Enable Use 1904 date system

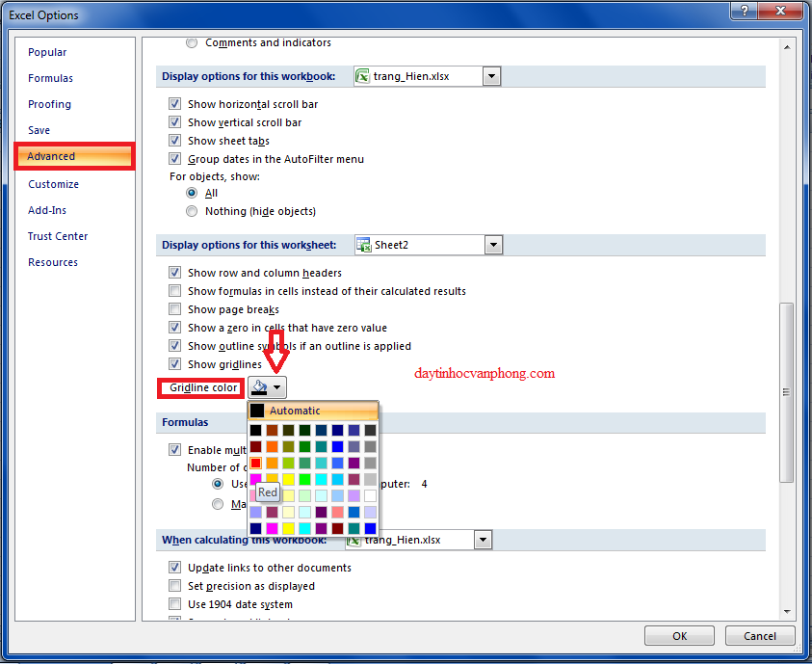175,604
